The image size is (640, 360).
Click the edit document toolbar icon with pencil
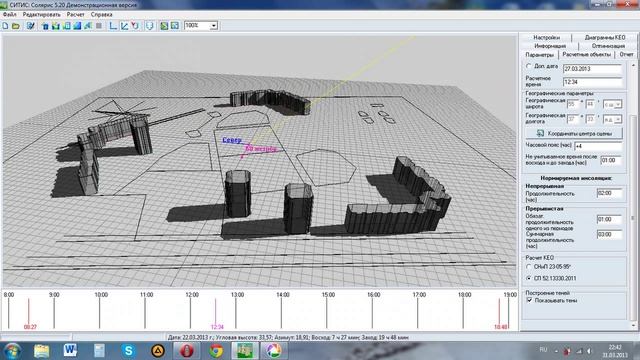click(x=30, y=26)
